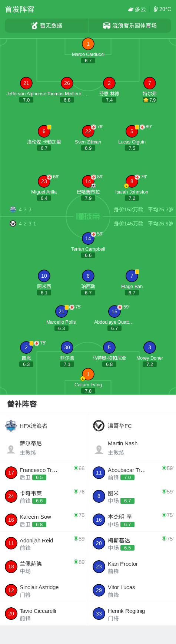This screenshot has height=644, width=176.
Task: Tap 巴哈姆布拉 number 14 goal scorer
Action: coord(88,182)
